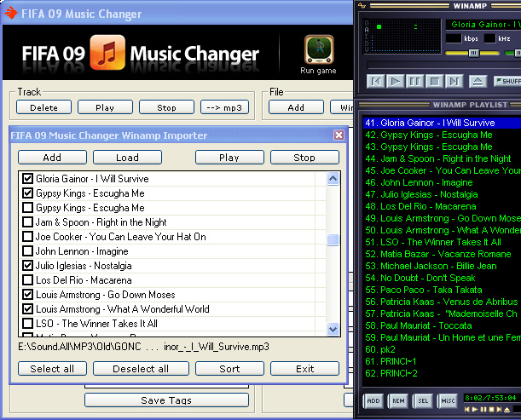The width and height of the screenshot is (521, 420).
Task: Start playback with Winamp's large play button
Action: [395, 81]
